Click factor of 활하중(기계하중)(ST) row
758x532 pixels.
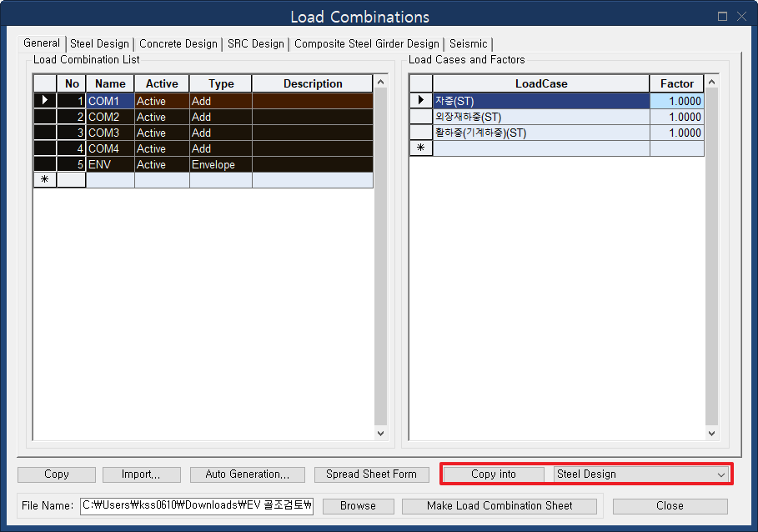(677, 133)
